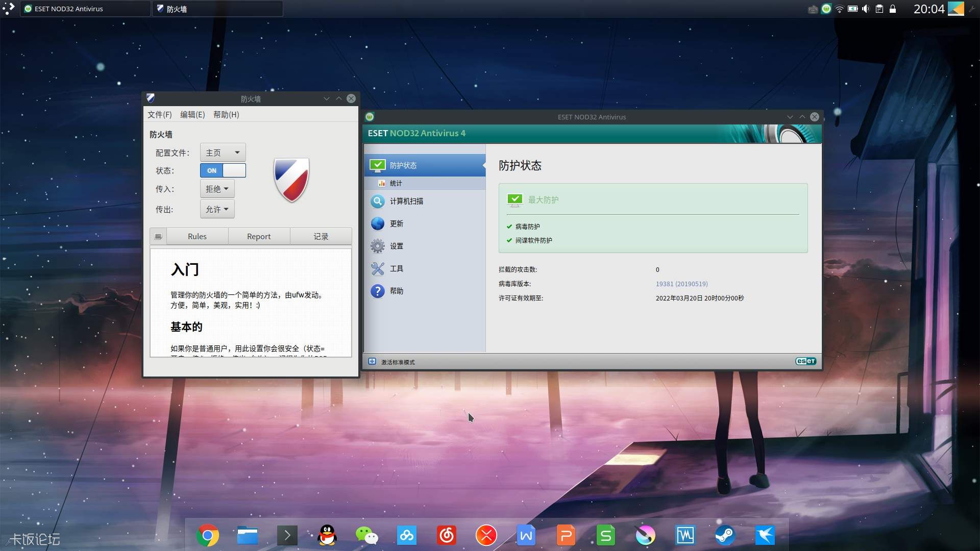This screenshot has width=980, height=551.
Task: Click keyboard tray icon in top panel
Action: [x=813, y=9]
